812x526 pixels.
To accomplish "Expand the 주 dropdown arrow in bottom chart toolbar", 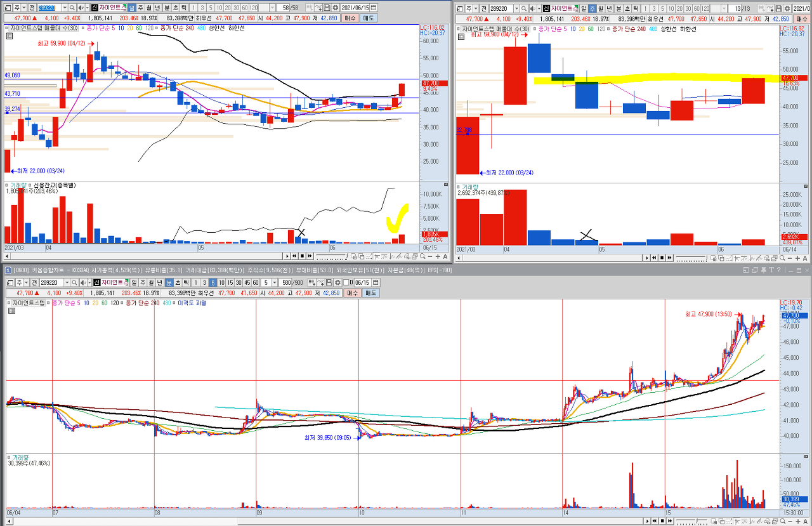I will (x=26, y=282).
